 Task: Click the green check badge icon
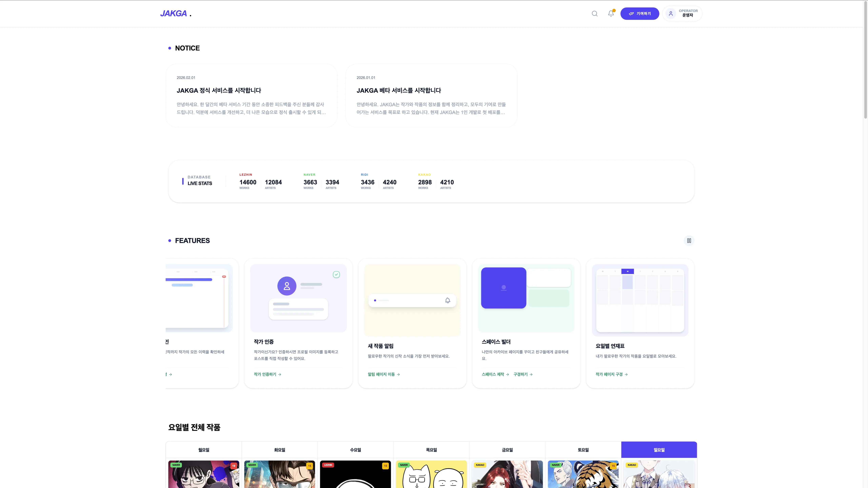click(336, 274)
